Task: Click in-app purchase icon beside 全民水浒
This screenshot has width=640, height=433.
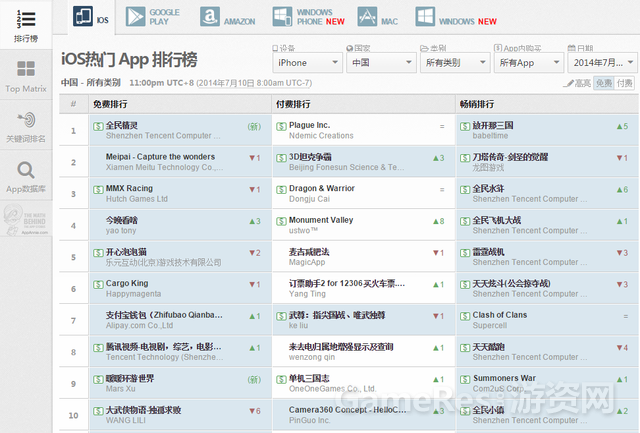Action: pyautogui.click(x=465, y=189)
